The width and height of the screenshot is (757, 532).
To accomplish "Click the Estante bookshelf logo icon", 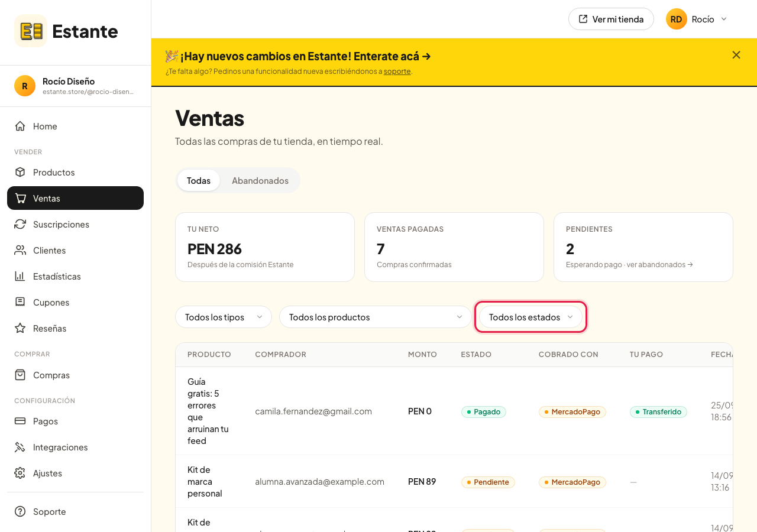I will (31, 31).
